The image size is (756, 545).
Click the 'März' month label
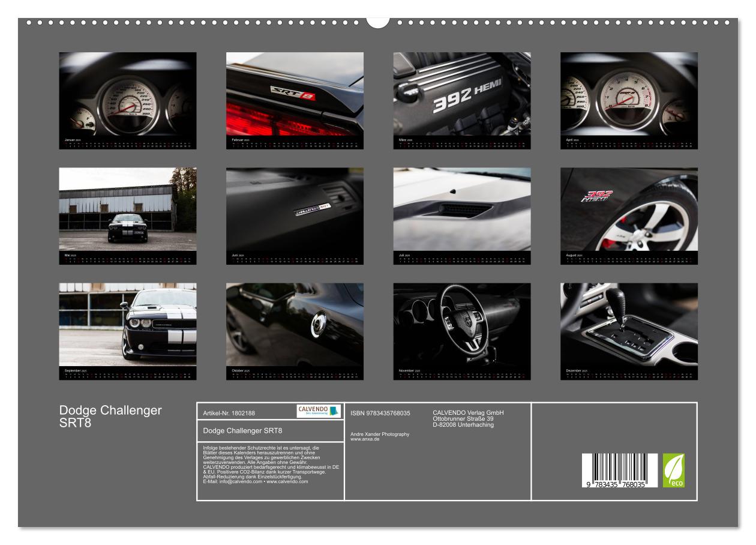(403, 139)
